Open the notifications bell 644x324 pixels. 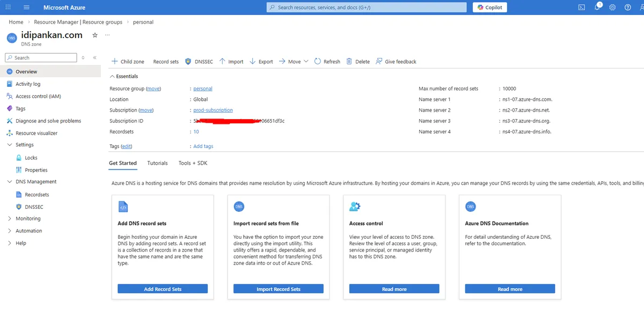(x=597, y=7)
